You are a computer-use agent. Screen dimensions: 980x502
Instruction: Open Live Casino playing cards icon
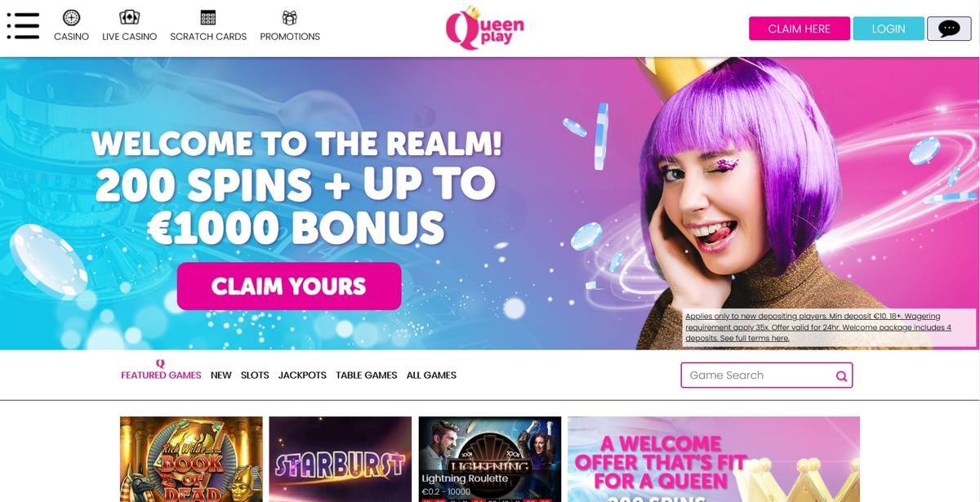coord(129,18)
